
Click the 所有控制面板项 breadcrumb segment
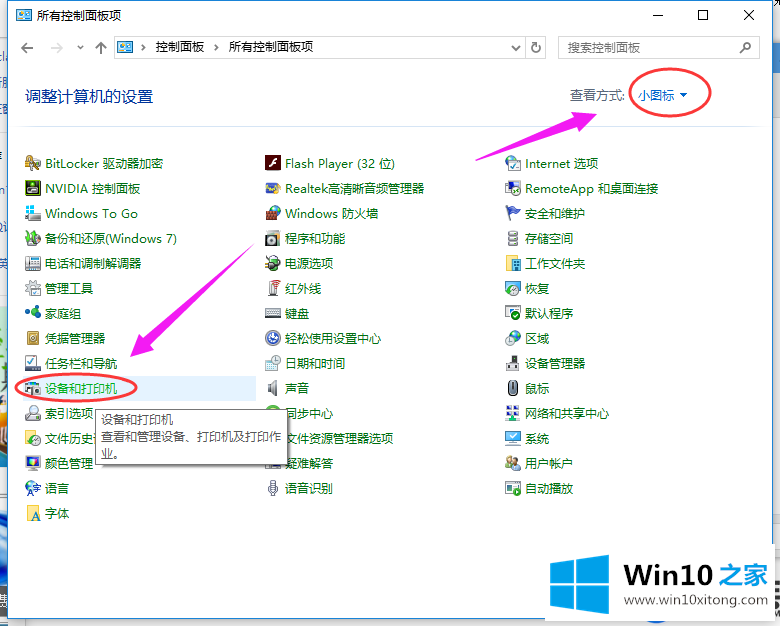(271, 47)
